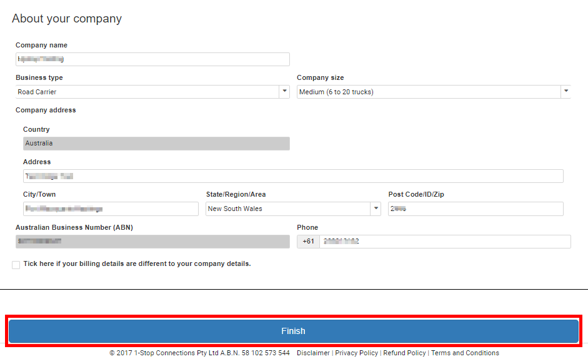Open the Company size dropdown
Viewport: 588px width, 364px height.
(434, 92)
